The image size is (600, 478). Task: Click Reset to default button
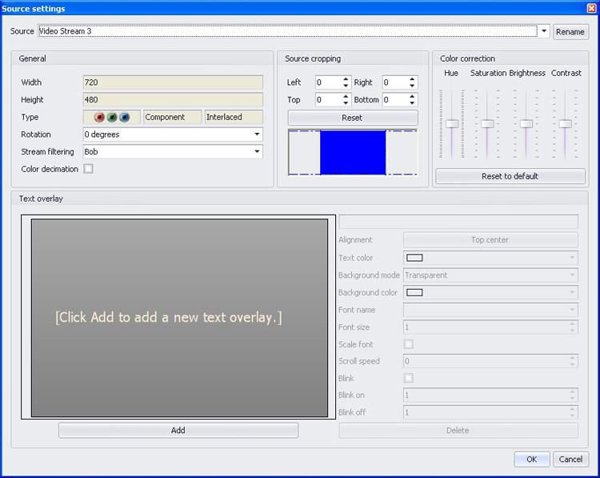(x=510, y=176)
